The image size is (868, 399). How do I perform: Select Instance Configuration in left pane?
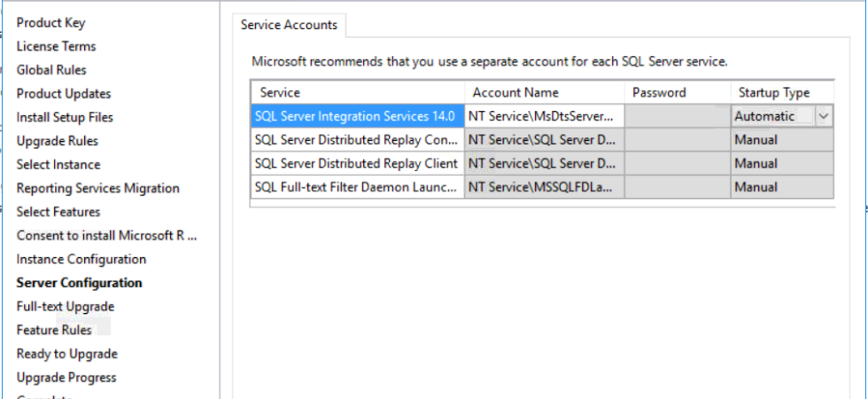coord(81,259)
